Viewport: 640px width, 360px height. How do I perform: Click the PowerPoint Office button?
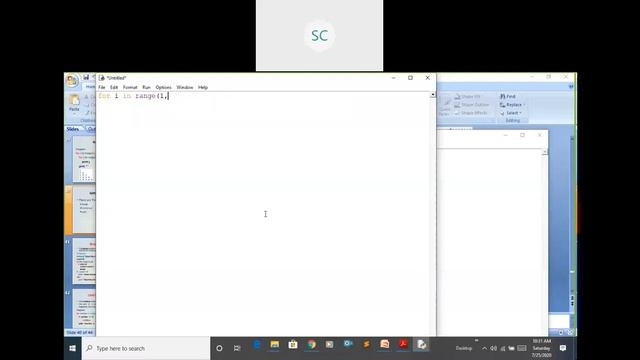point(72,80)
